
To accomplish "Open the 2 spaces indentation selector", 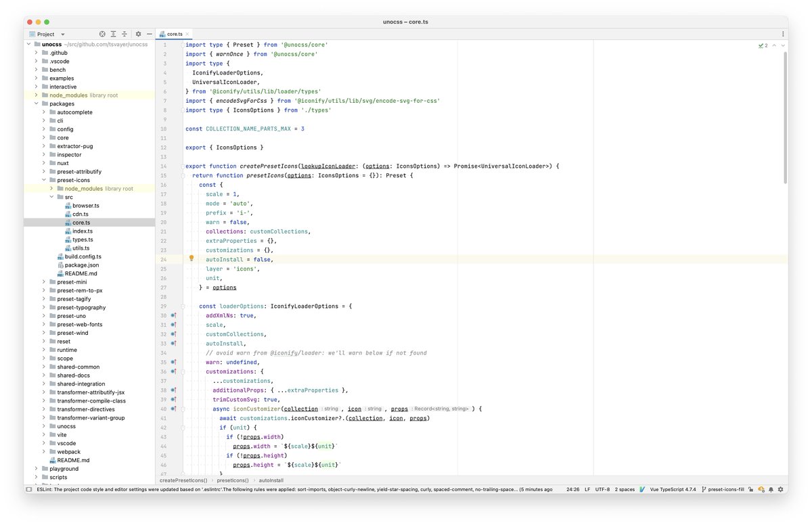I will (625, 489).
